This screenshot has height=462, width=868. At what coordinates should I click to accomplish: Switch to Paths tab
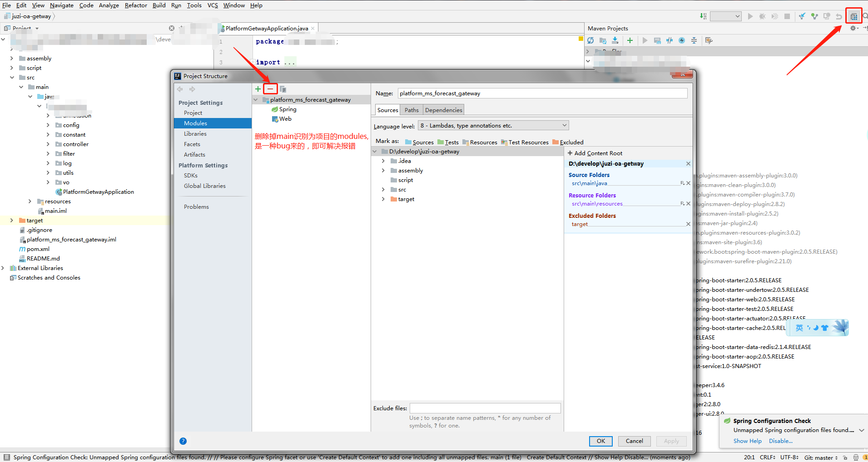(412, 110)
